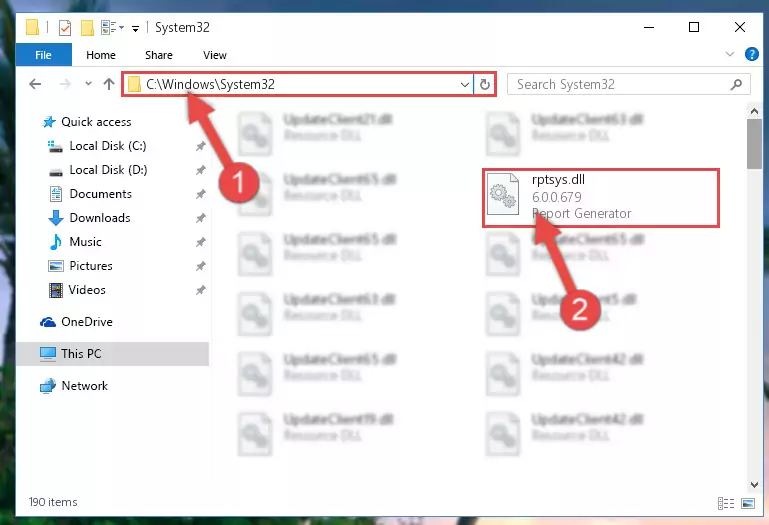This screenshot has height=525, width=769.
Task: Switch to Details view layout icon
Action: [x=725, y=503]
